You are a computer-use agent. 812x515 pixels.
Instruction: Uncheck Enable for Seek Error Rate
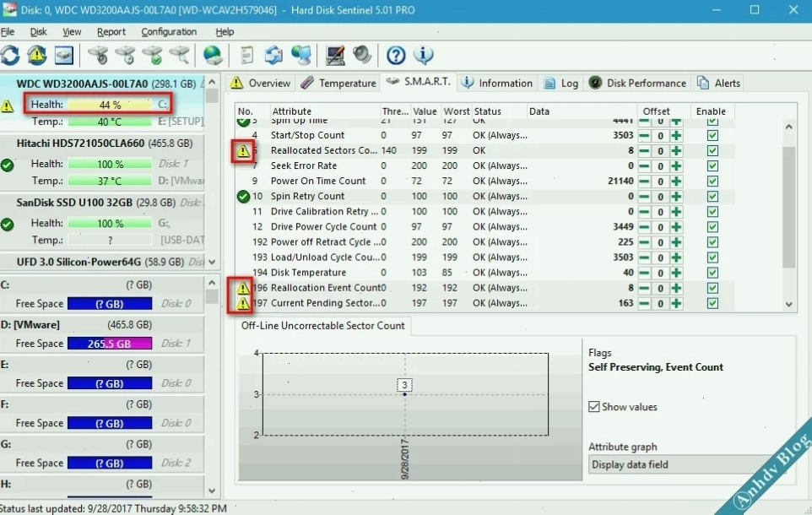point(712,165)
